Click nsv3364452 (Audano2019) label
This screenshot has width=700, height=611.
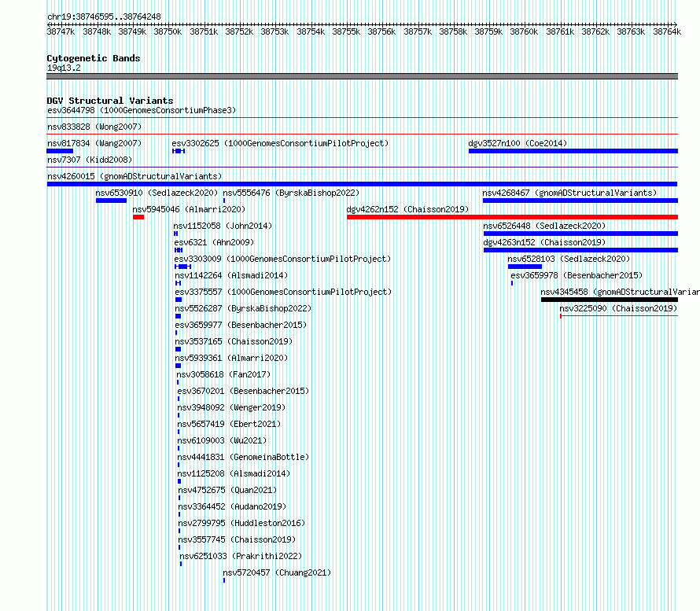(232, 506)
